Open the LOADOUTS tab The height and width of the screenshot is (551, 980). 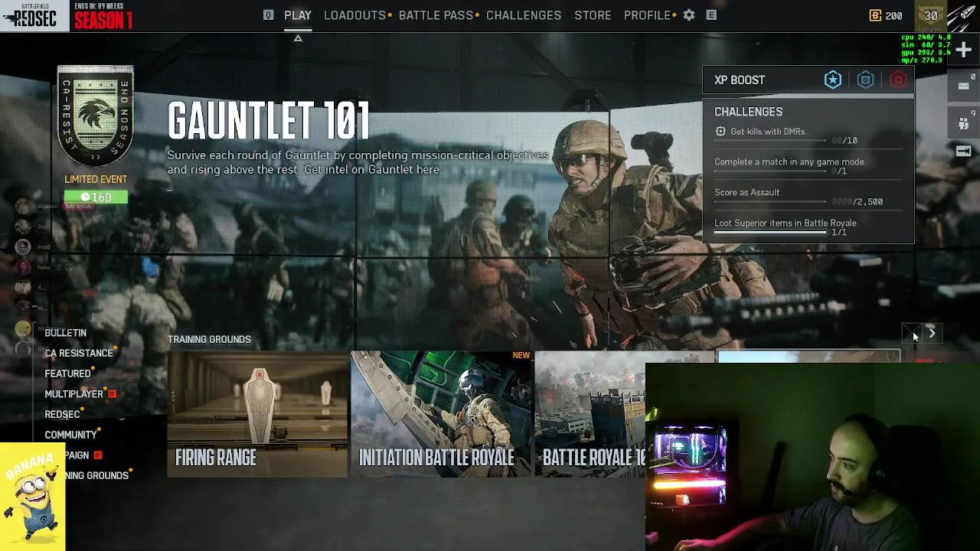click(354, 15)
